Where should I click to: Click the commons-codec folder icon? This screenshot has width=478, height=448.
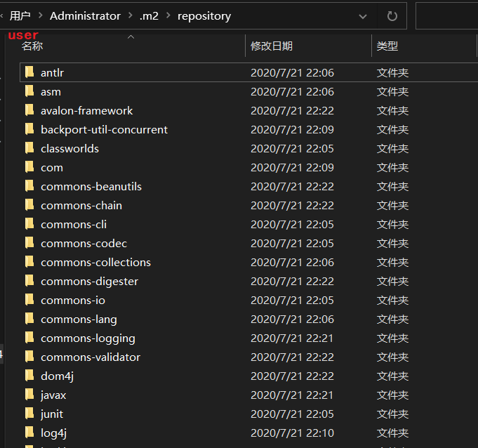(29, 243)
